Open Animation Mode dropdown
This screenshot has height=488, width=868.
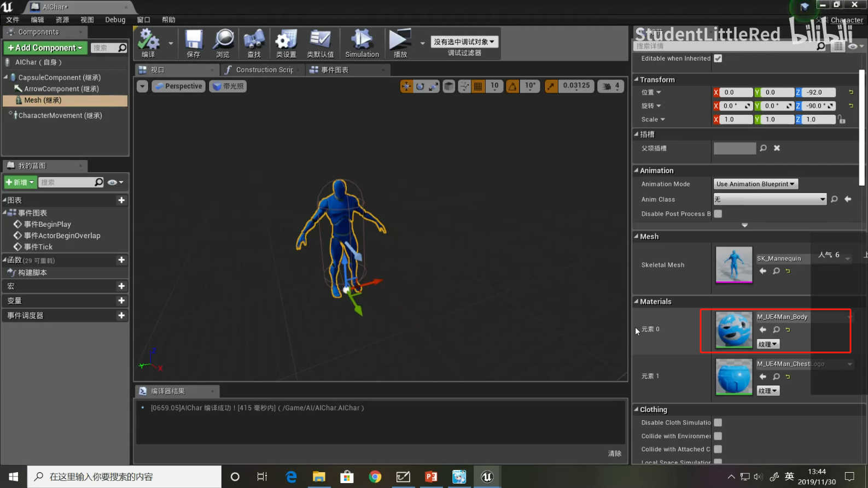pyautogui.click(x=755, y=184)
